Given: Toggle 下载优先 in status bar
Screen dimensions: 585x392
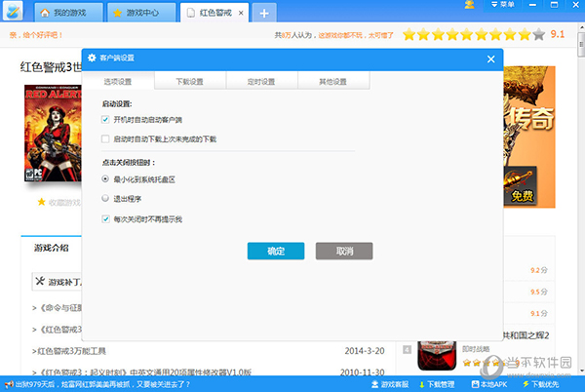Looking at the screenshot, I should (x=540, y=384).
